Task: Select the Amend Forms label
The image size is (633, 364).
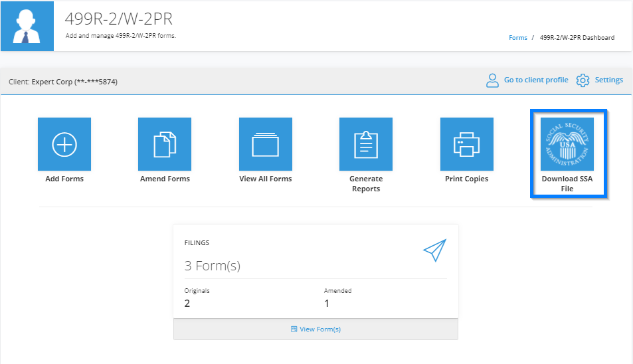Action: [165, 179]
